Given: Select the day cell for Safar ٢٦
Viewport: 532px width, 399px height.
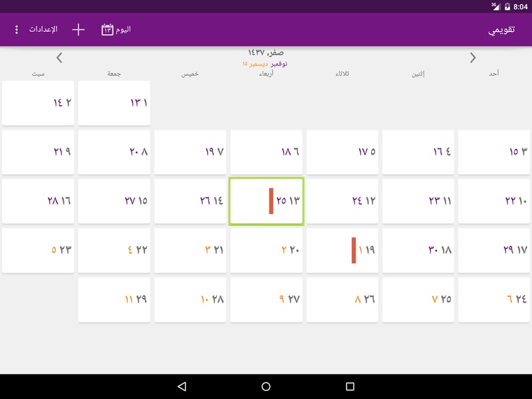Looking at the screenshot, I should pyautogui.click(x=342, y=300).
